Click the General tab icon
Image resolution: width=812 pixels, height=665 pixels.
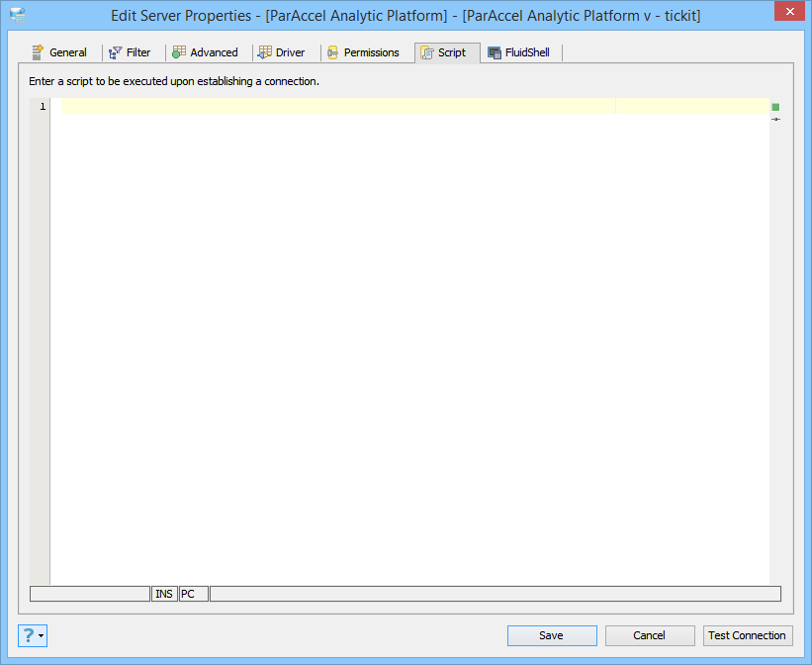[x=38, y=52]
